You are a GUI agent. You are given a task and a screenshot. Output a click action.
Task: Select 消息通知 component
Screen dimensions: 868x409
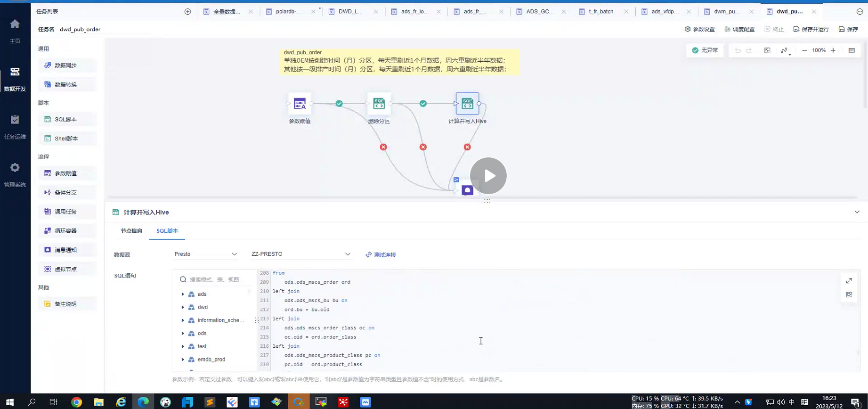(67, 250)
